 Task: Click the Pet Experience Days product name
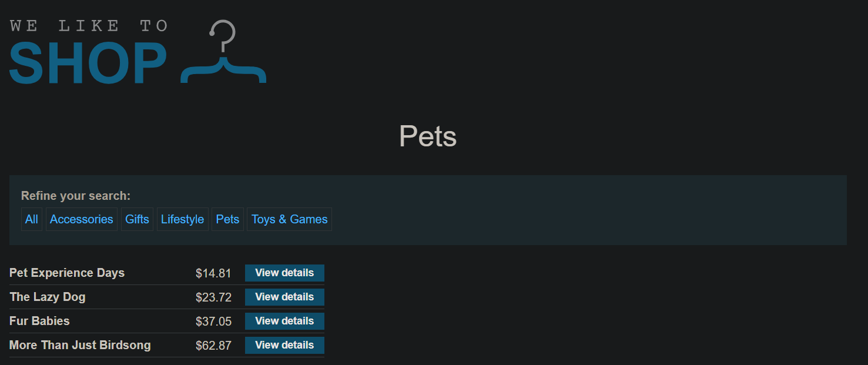[67, 273]
